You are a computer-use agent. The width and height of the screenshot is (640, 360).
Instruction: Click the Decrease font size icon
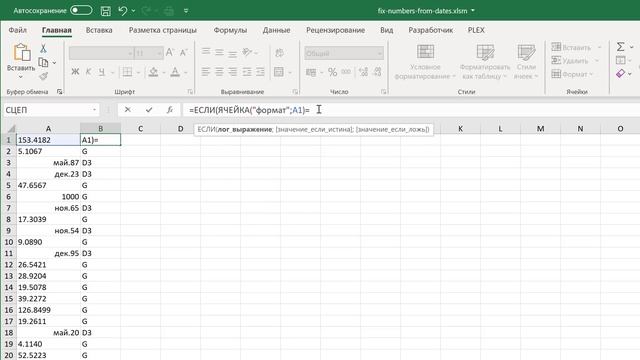coord(183,53)
